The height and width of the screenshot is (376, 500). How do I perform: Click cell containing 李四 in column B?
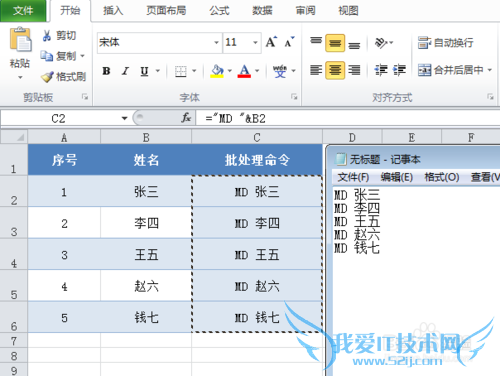(x=146, y=223)
